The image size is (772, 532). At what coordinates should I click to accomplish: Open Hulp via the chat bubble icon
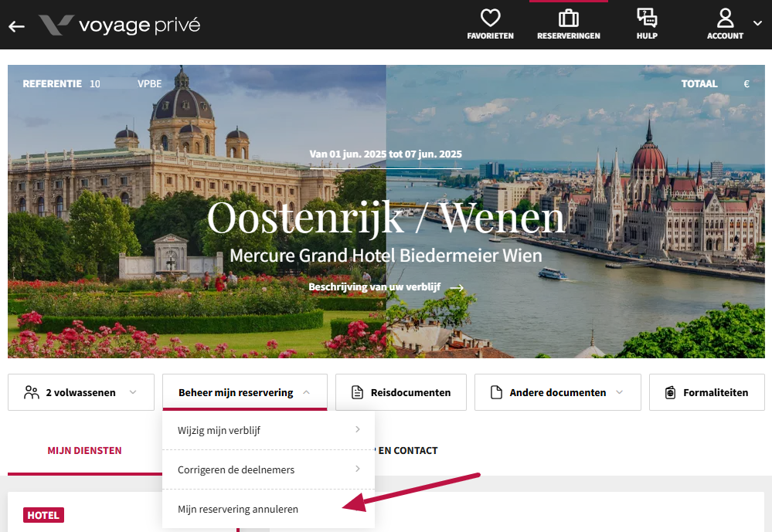click(647, 18)
